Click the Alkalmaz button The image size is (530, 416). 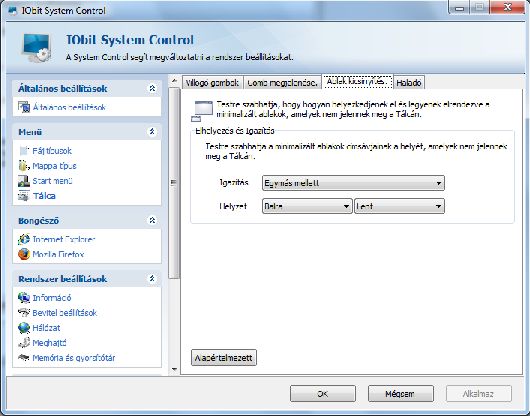(x=479, y=394)
